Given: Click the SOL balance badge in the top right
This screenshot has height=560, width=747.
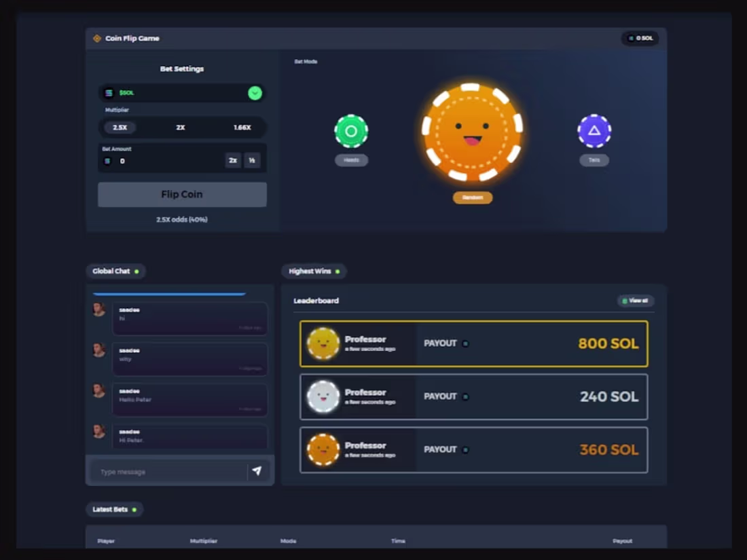Looking at the screenshot, I should pos(639,39).
